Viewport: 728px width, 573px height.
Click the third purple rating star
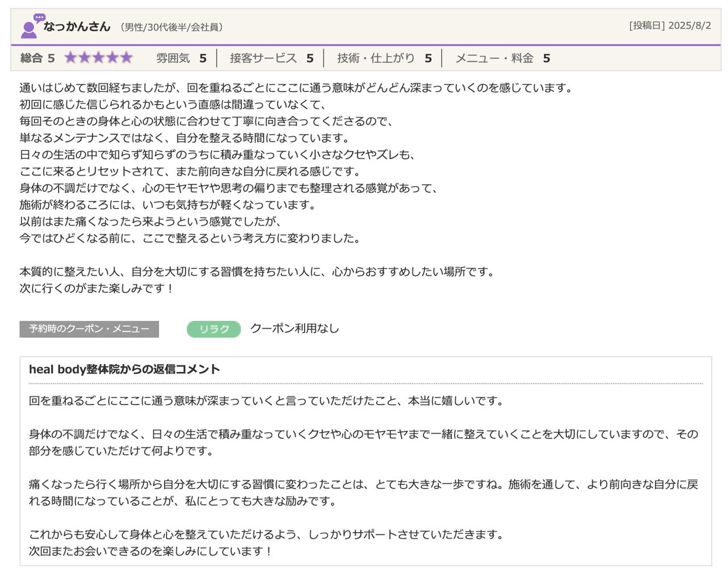[98, 58]
